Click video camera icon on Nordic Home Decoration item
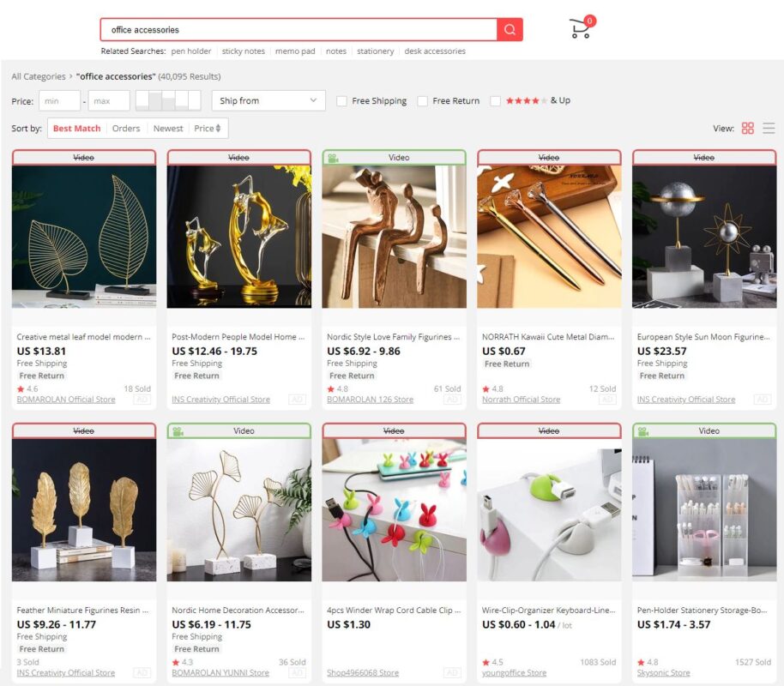784x686 pixels. pyautogui.click(x=178, y=431)
